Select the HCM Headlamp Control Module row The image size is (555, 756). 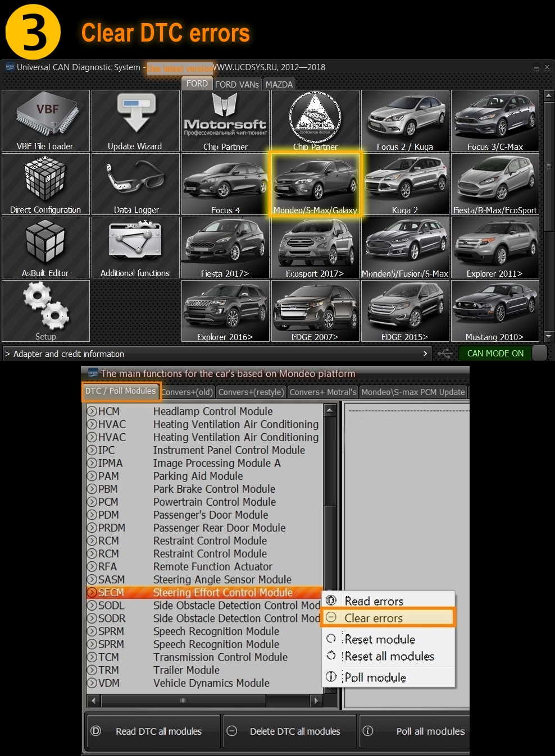[x=205, y=411]
